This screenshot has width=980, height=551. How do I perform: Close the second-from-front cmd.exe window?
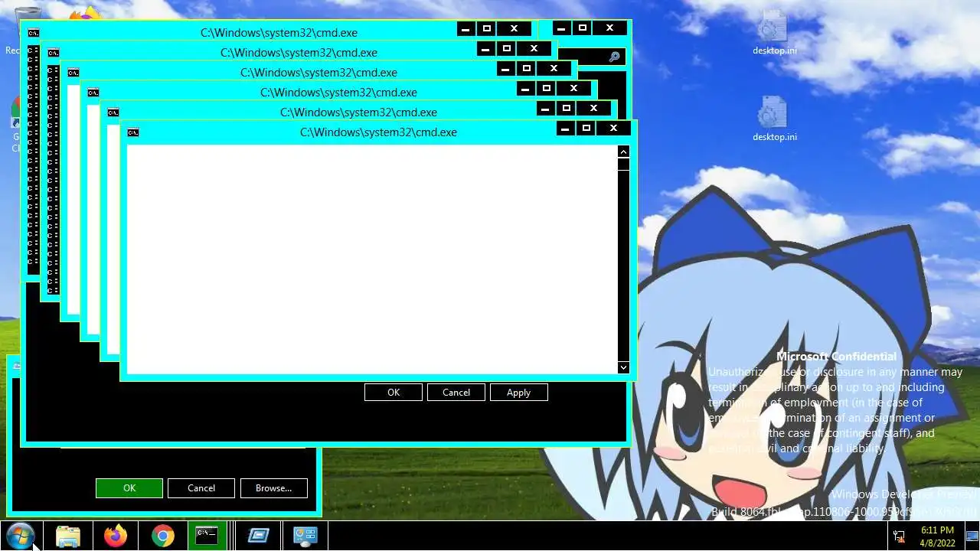pyautogui.click(x=593, y=109)
